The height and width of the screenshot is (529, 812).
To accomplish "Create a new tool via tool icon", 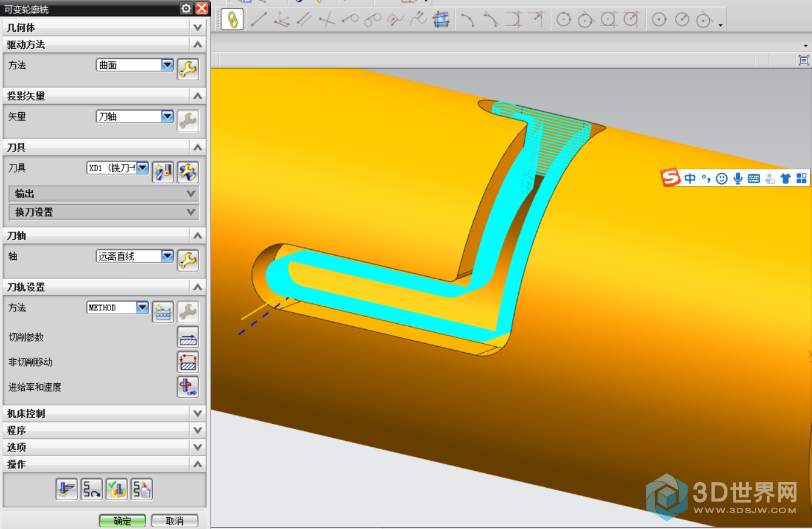I will pos(163,172).
